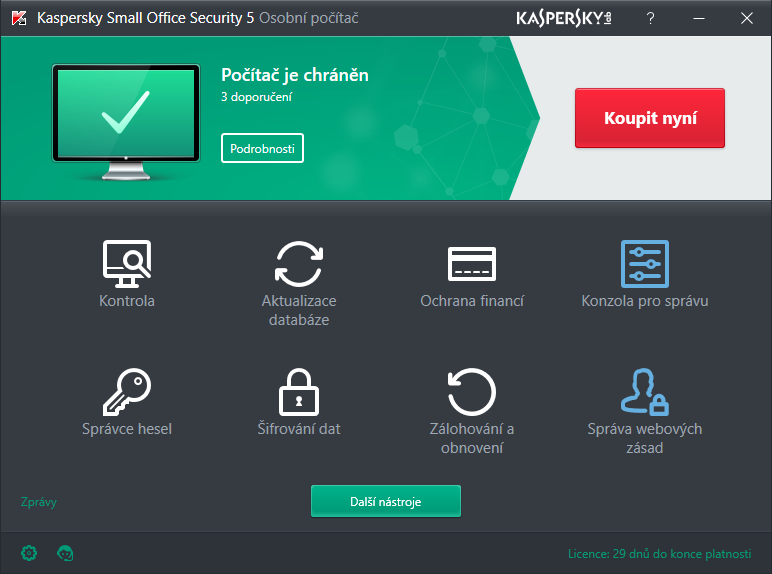Minimize the Kaspersky window

click(x=699, y=18)
